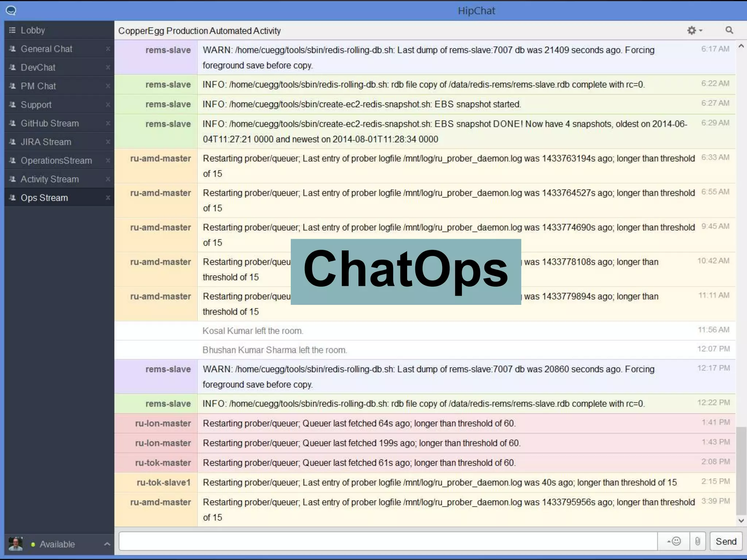Click the CopperEgg Production Automated Activity title
Image resolution: width=747 pixels, height=560 pixels.
[x=200, y=31]
